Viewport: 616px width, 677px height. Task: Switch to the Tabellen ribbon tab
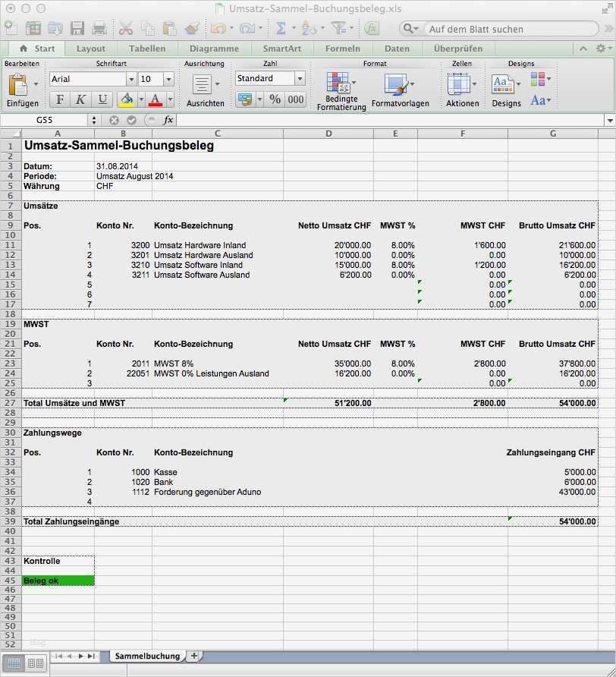coord(147,49)
